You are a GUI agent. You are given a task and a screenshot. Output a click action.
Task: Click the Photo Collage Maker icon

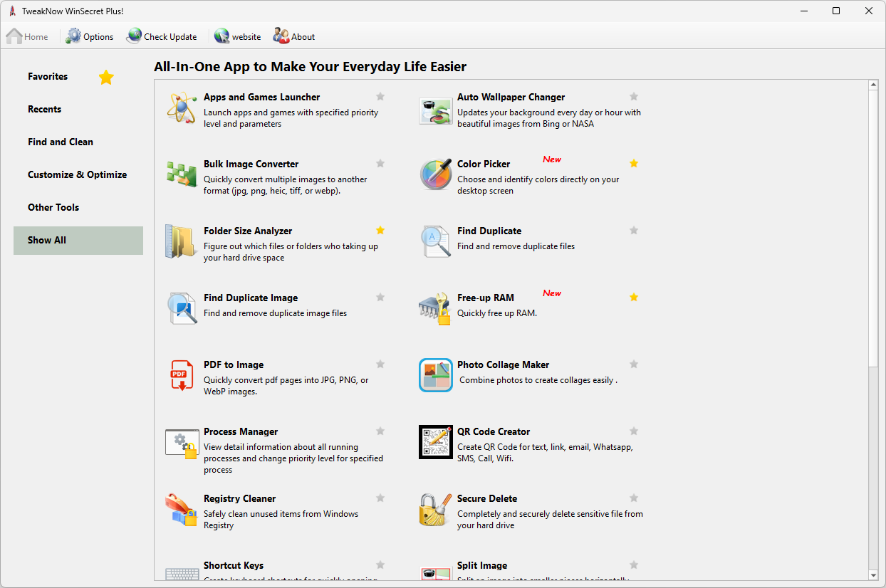[435, 375]
